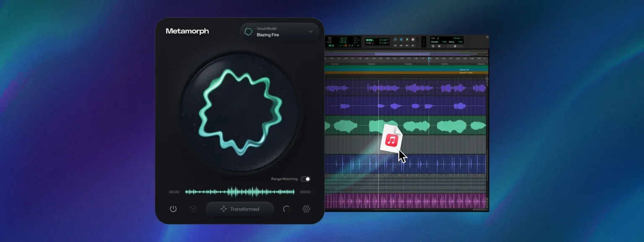Select the blue transient waveform track

pos(405,164)
